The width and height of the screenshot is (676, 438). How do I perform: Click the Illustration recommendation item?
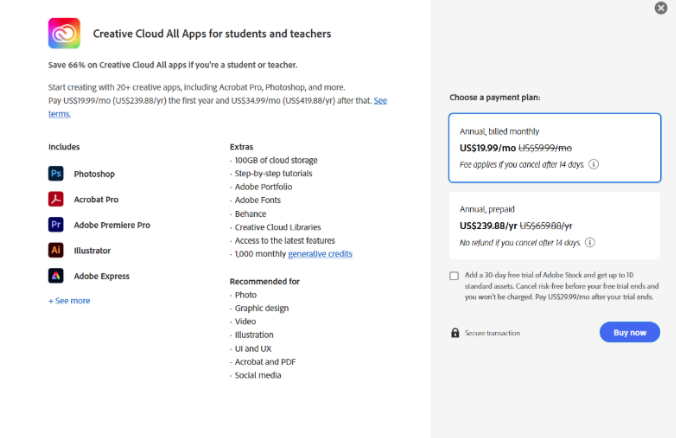point(254,335)
